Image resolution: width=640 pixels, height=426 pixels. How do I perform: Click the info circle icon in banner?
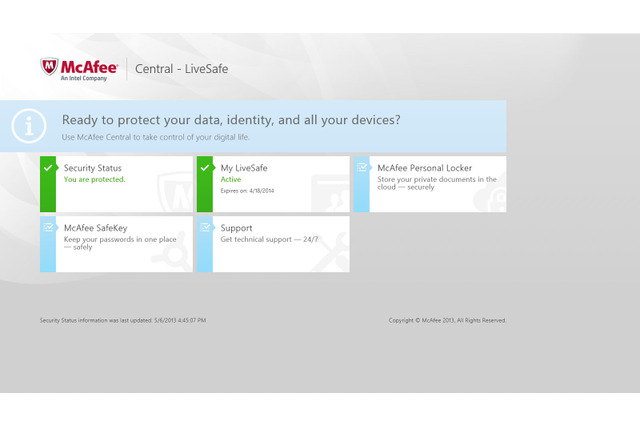coord(29,126)
